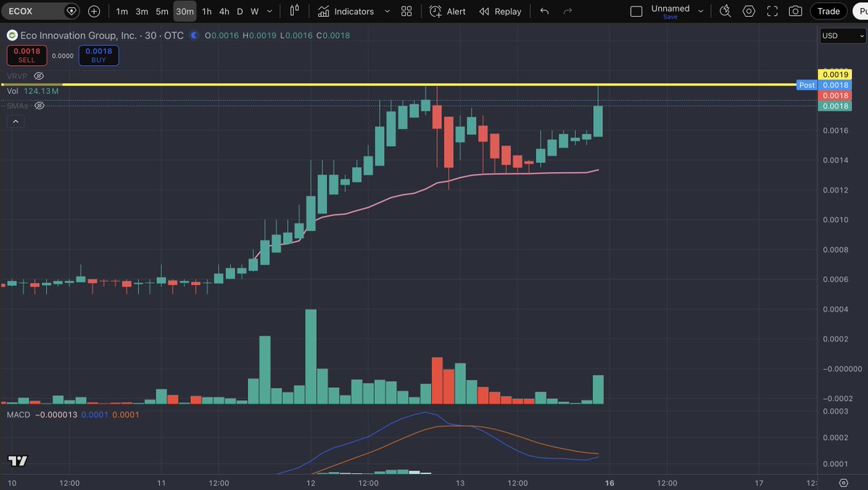Click the Vol 124.13M legend
This screenshot has width=868, height=490.
click(x=33, y=91)
